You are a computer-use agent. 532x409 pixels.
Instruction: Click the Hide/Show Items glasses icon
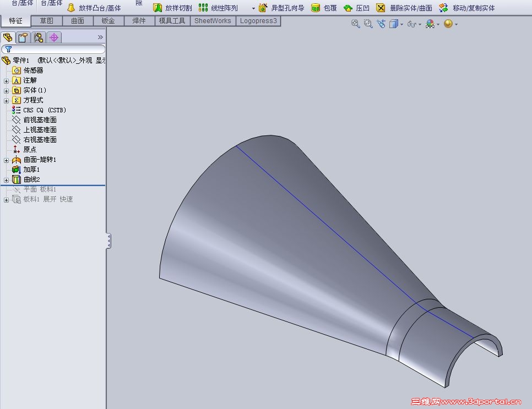(x=411, y=24)
